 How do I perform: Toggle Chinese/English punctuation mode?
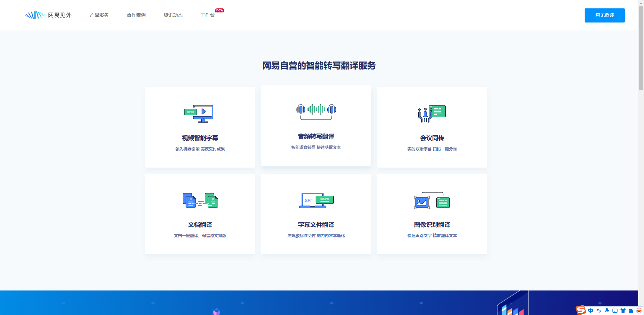click(599, 311)
